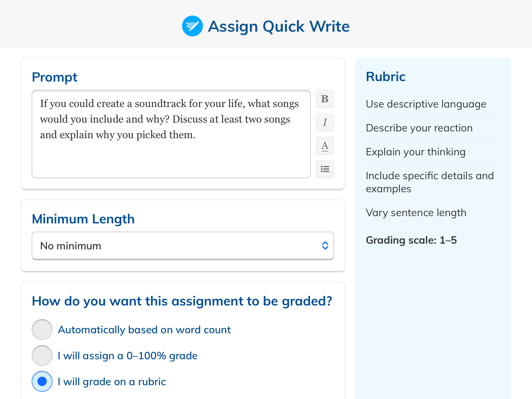Click the bullet list icon
This screenshot has height=399, width=532.
point(326,169)
